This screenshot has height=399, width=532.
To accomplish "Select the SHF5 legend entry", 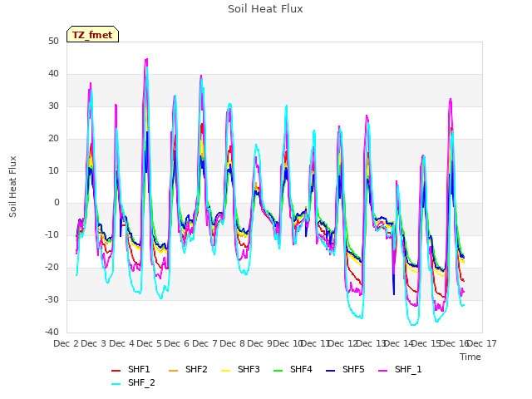I will 345,369.
